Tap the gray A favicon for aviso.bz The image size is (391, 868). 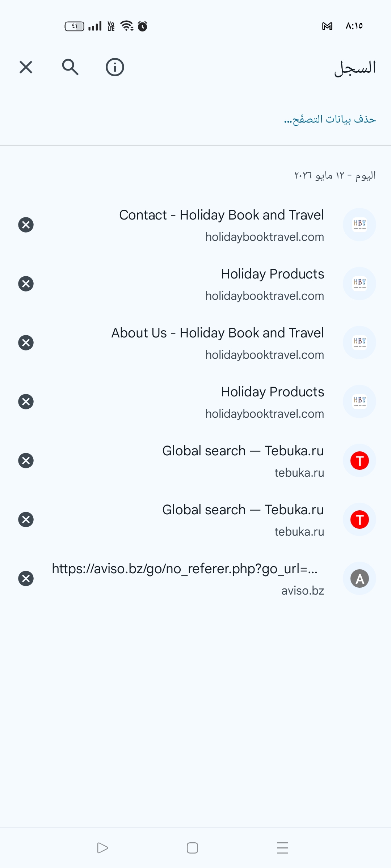(x=360, y=578)
